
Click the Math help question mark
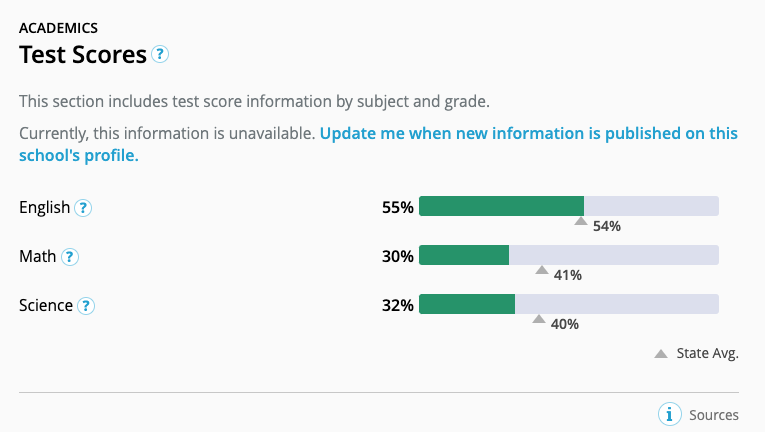point(70,257)
